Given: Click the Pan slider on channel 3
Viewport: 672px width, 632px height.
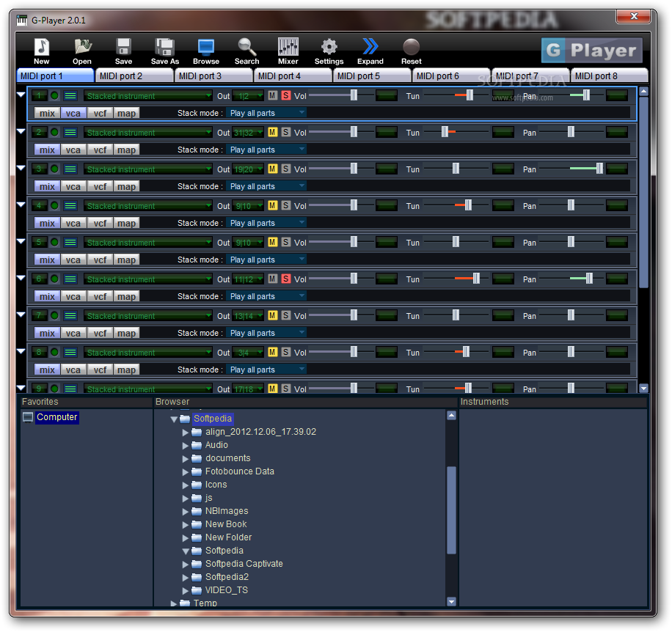Looking at the screenshot, I should [x=571, y=169].
